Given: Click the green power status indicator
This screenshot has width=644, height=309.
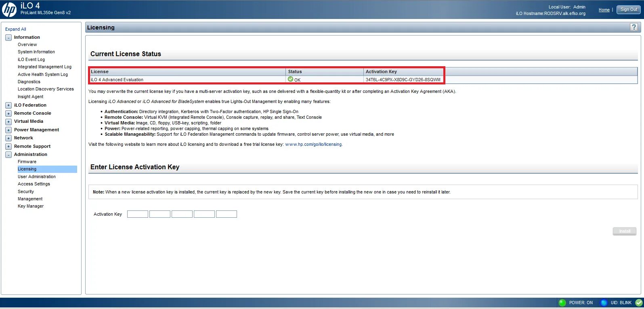Looking at the screenshot, I should [562, 303].
